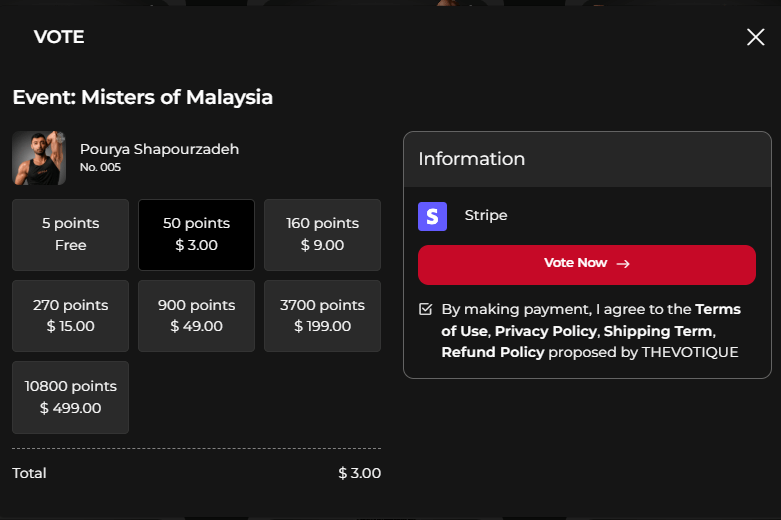Select the 5 points Free option
Screen dimensions: 781x520
coord(71,235)
